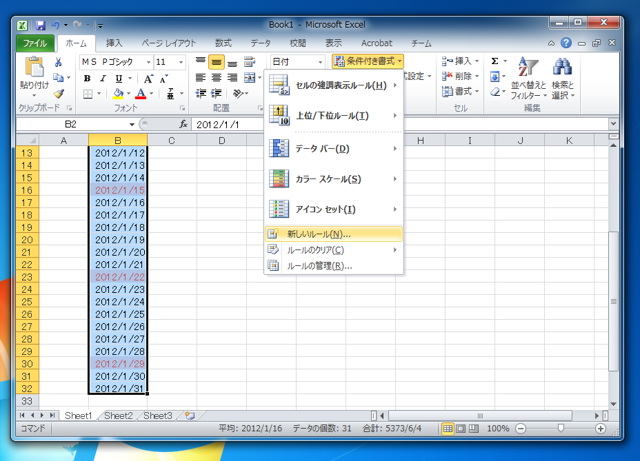The image size is (640, 461).
Task: Click the Format Painter brush icon
Action: click(59, 94)
